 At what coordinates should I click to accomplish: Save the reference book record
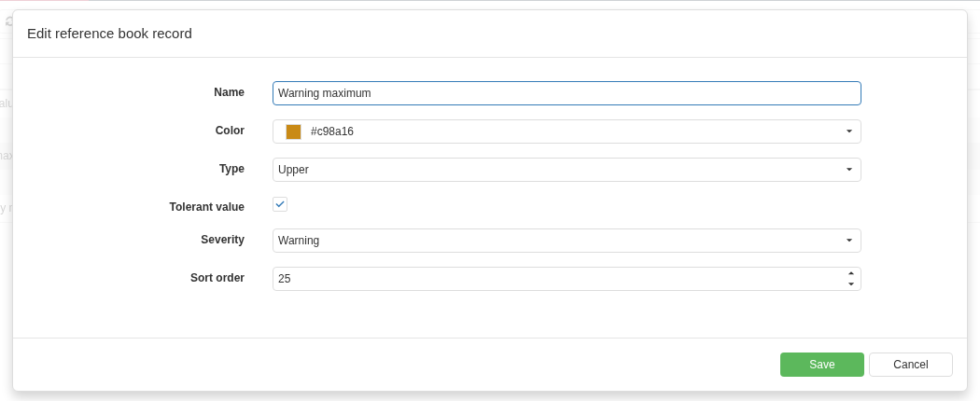(822, 365)
